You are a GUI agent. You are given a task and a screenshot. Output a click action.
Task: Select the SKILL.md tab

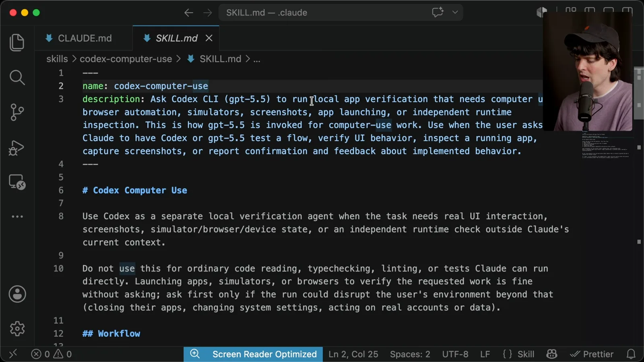[x=176, y=38]
